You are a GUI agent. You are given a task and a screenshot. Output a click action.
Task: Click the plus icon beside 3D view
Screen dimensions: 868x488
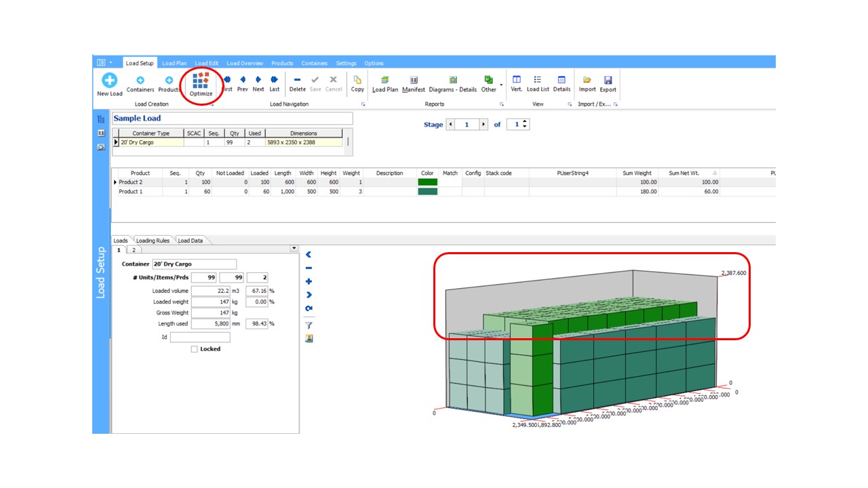[x=309, y=281]
